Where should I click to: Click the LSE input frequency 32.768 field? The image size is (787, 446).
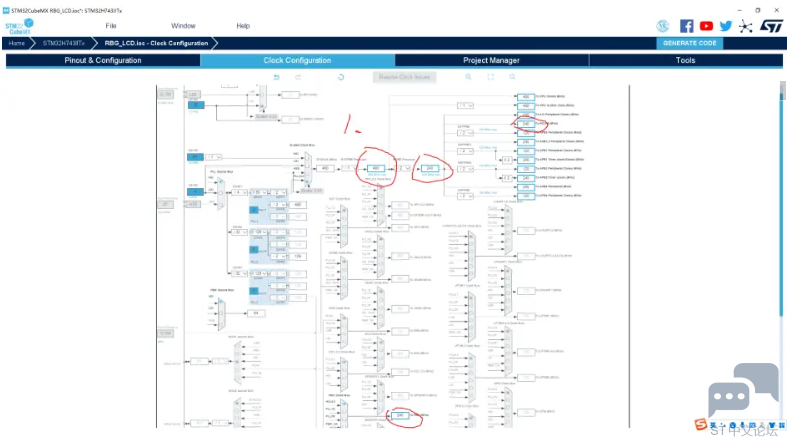pos(166,94)
